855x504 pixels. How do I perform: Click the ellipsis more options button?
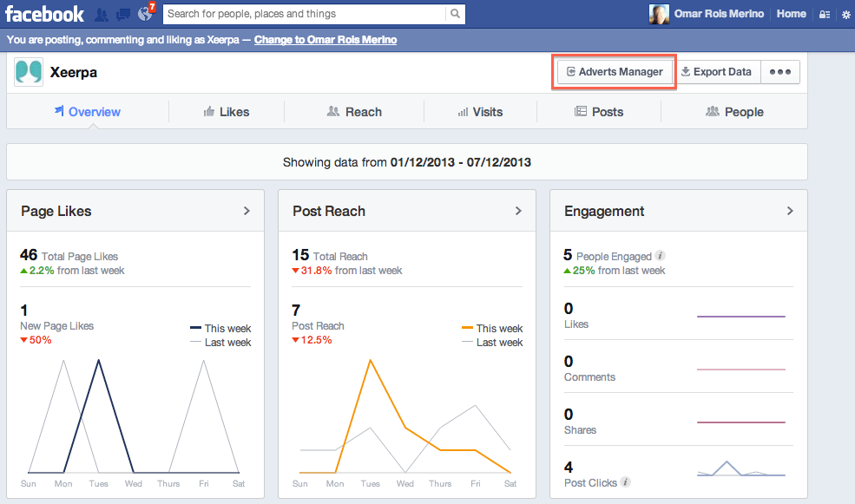779,72
